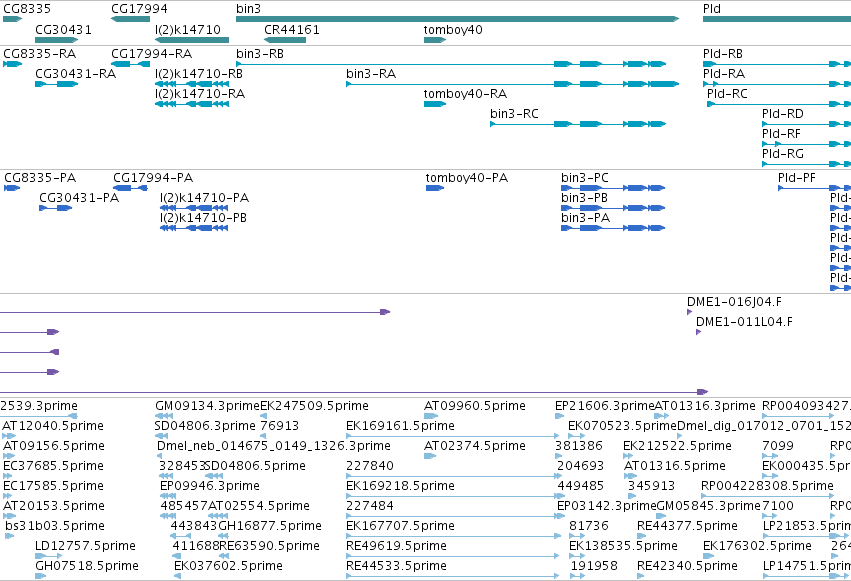Select the Pld-PF protein label
Viewport: 851px width, 581px height.
[797, 178]
